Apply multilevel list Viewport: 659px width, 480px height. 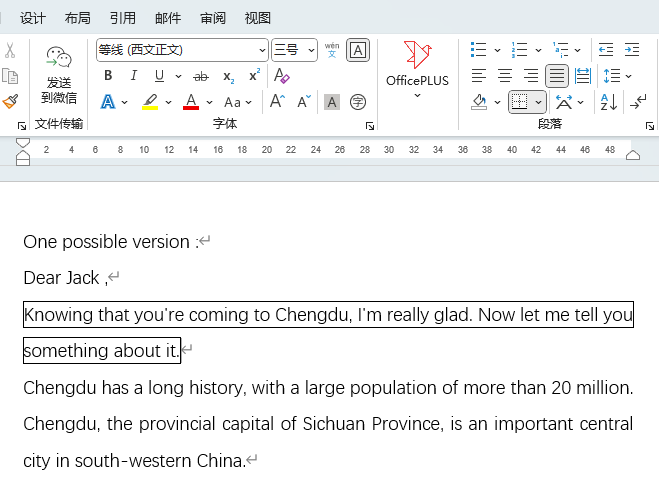[560, 50]
